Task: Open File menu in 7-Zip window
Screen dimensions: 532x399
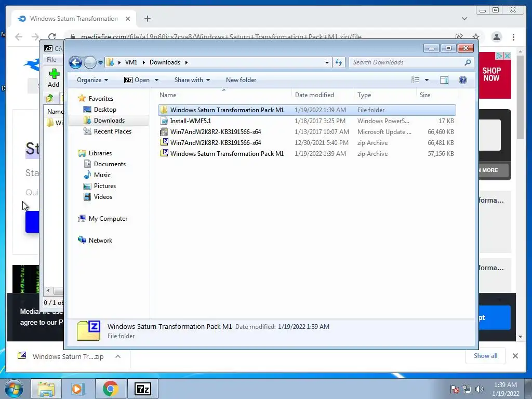Action: (51, 60)
